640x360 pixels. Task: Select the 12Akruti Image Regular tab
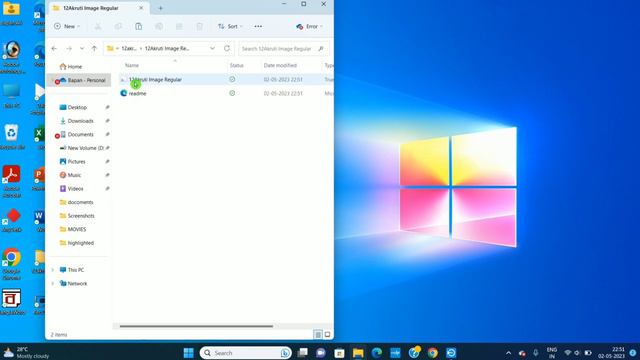pyautogui.click(x=98, y=8)
